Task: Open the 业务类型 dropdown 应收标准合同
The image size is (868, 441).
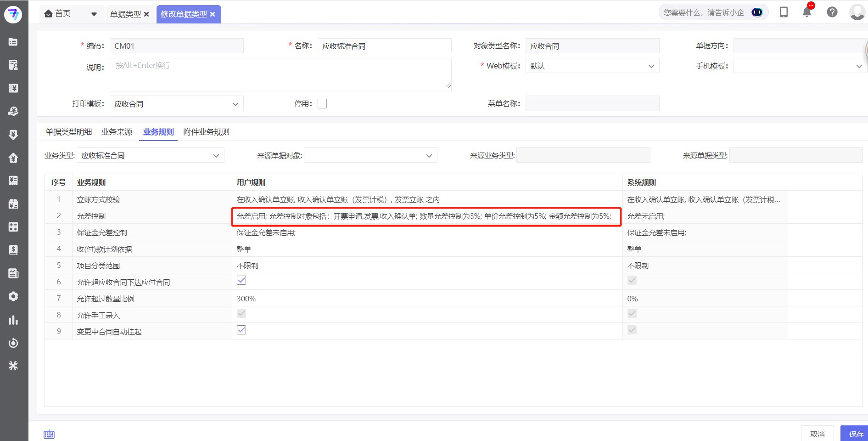Action: 216,155
